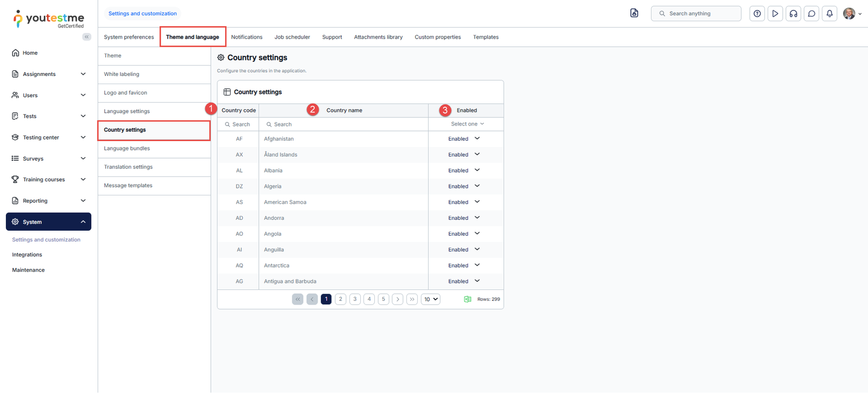The image size is (868, 393).
Task: Open user profile avatar menu
Action: (x=851, y=14)
